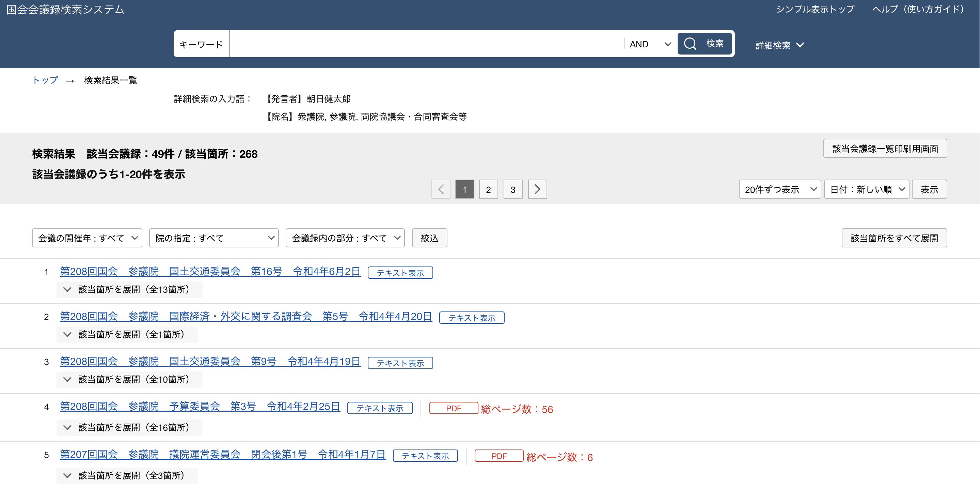Expand 該当箇所を展開 (全13箇所) for result 1

(x=129, y=289)
